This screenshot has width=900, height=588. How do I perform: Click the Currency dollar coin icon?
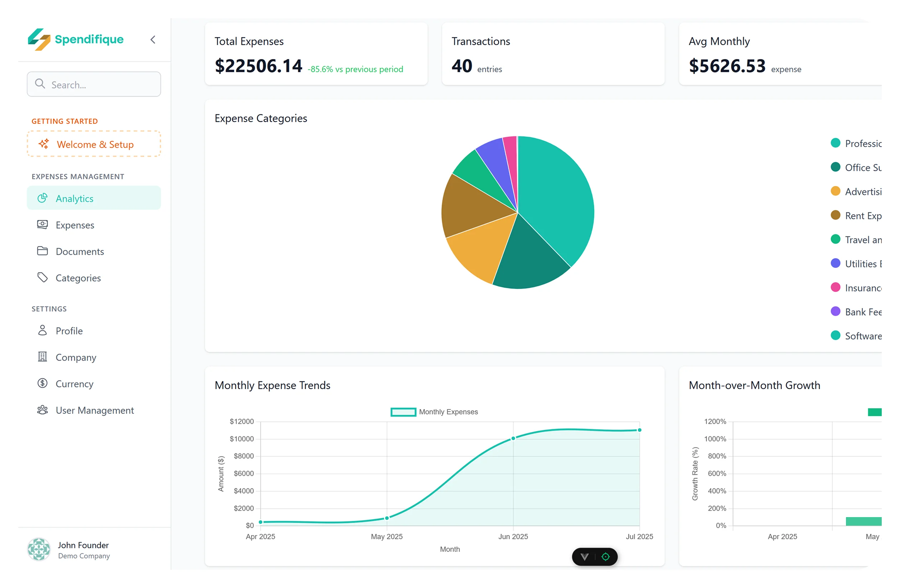pyautogui.click(x=43, y=383)
